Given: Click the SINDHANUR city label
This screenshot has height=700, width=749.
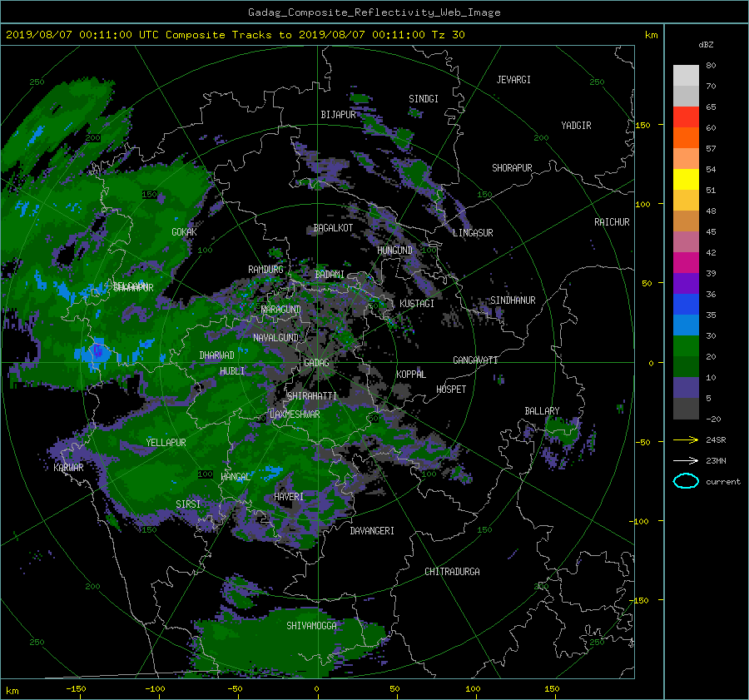Looking at the screenshot, I should tap(513, 300).
